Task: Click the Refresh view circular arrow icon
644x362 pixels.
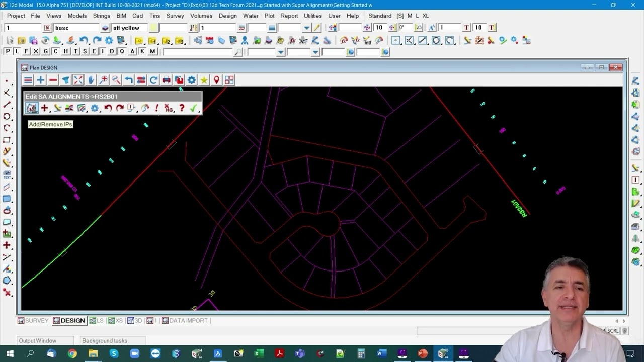Action: click(153, 80)
